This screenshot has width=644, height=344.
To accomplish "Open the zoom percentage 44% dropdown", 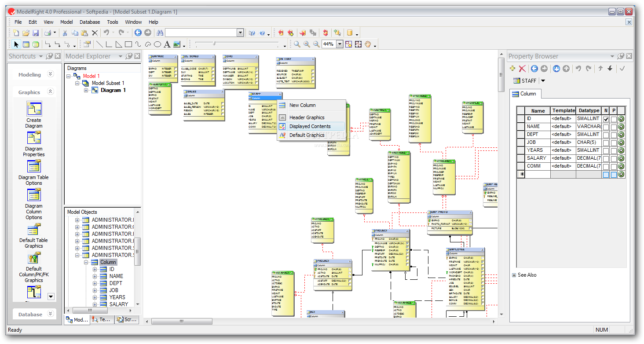I will [x=340, y=44].
